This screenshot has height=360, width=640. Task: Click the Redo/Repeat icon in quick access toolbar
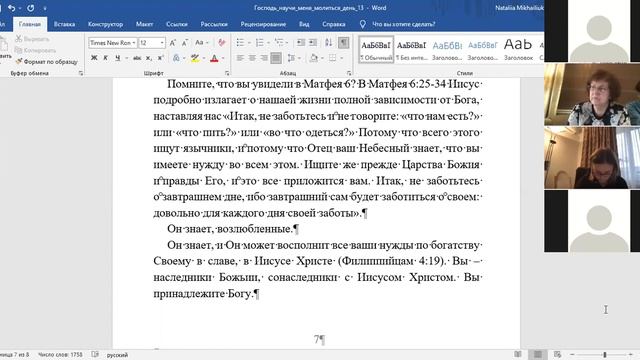[x=31, y=8]
